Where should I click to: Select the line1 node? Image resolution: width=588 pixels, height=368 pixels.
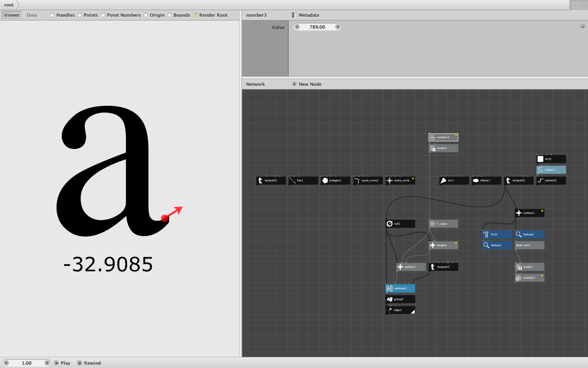pos(303,181)
